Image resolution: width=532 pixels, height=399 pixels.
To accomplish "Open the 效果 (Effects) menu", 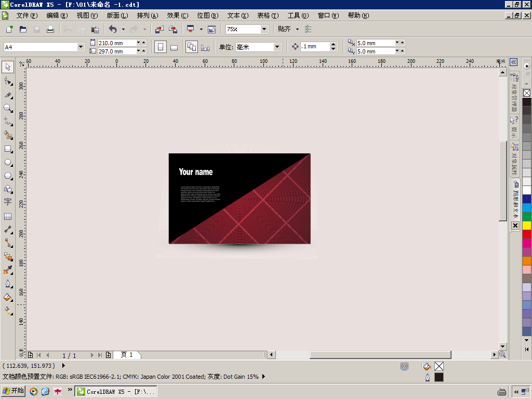I will (177, 16).
